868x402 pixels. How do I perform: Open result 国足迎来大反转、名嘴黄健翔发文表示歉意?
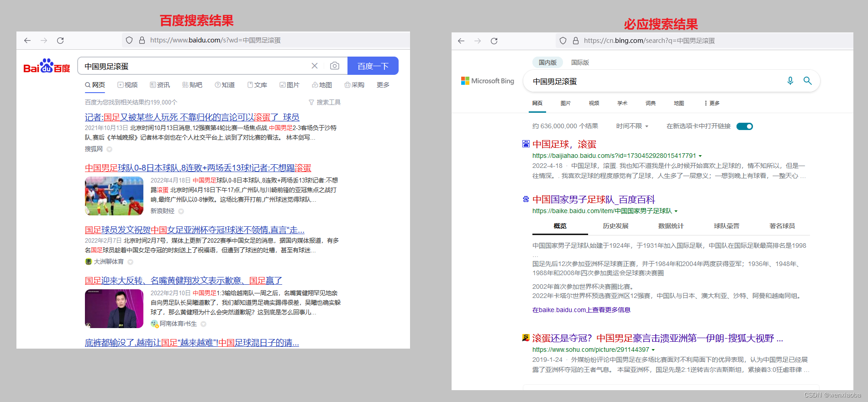pyautogui.click(x=184, y=280)
